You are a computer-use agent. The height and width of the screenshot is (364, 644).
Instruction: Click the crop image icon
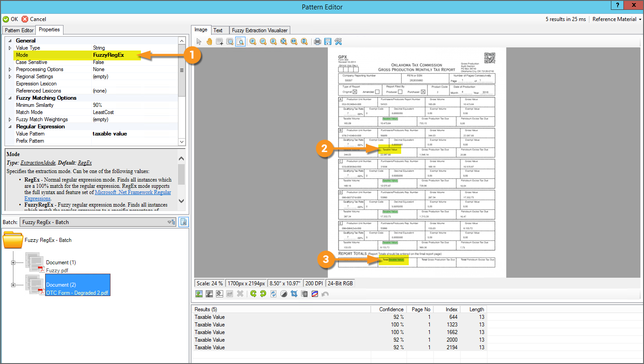[294, 294]
